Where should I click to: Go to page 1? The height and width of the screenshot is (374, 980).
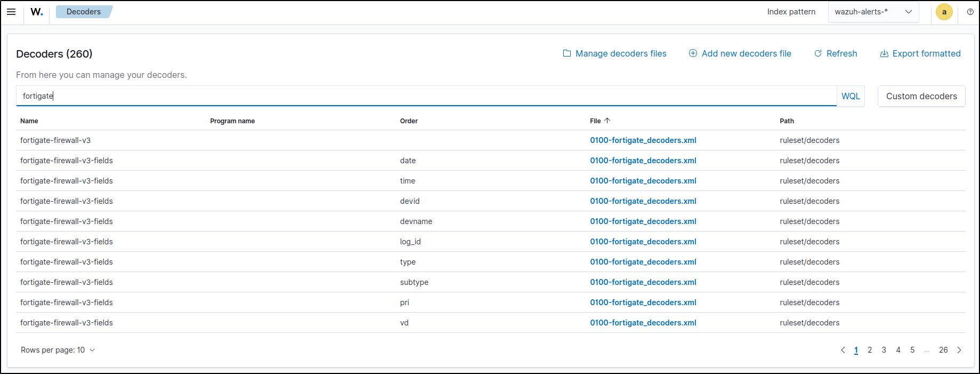coord(856,350)
